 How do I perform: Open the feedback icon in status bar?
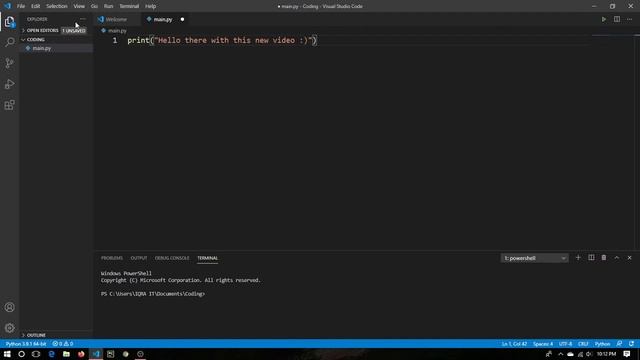(x=619, y=344)
